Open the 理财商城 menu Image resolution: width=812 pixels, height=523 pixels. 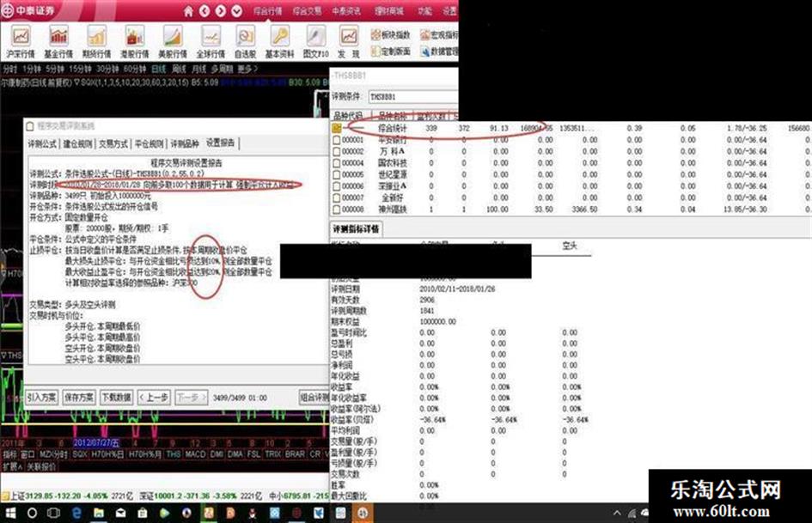(389, 11)
